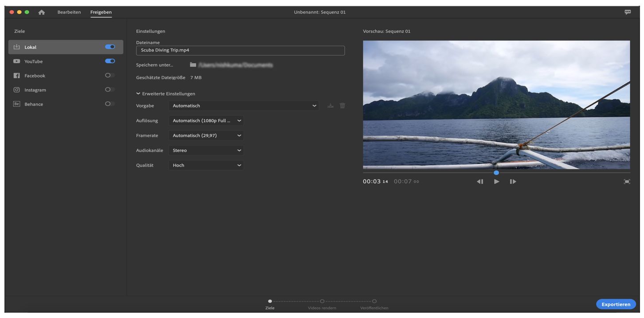Collapse Erweiterte Einstellungen section

click(x=166, y=94)
